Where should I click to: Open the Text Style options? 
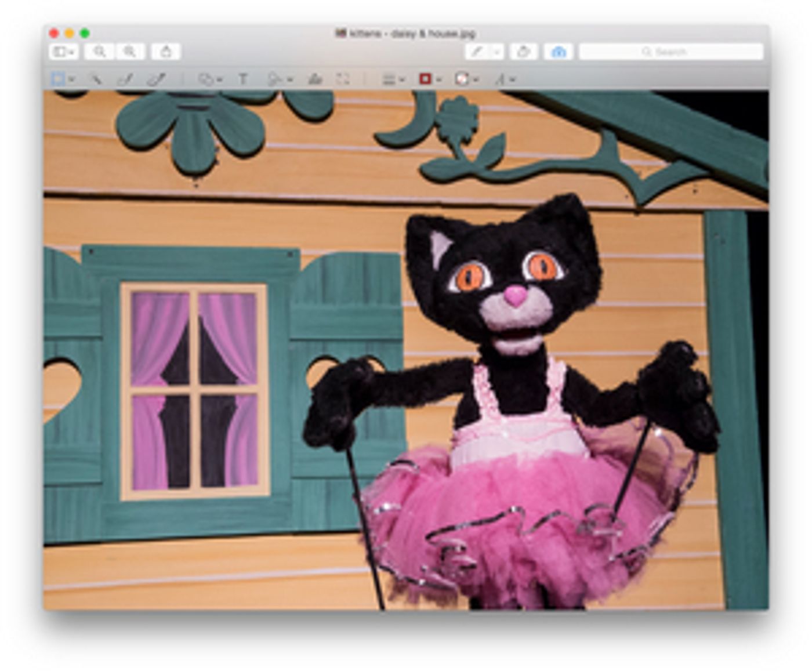503,78
